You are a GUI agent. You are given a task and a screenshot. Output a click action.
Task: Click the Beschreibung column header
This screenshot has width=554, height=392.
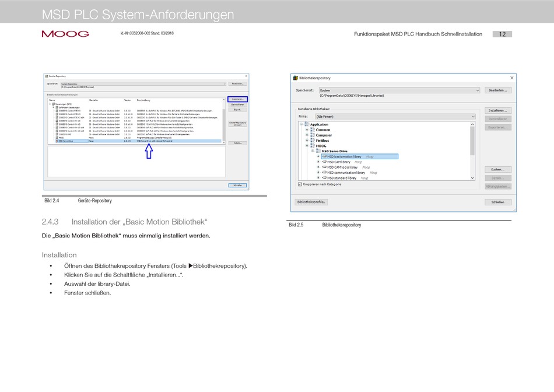[143, 100]
